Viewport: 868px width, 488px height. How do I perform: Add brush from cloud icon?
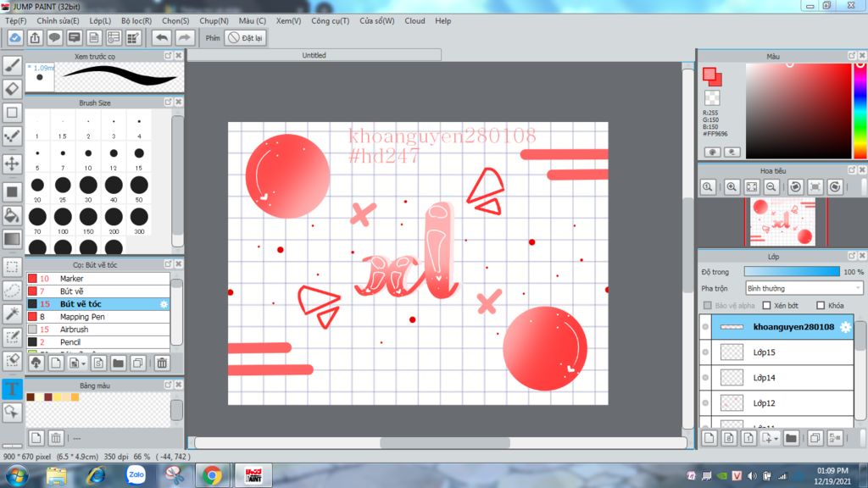[x=36, y=363]
